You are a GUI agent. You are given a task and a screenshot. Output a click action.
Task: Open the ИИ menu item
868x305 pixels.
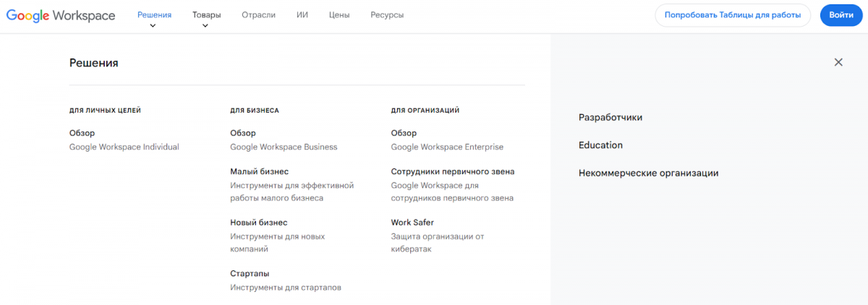click(x=302, y=15)
